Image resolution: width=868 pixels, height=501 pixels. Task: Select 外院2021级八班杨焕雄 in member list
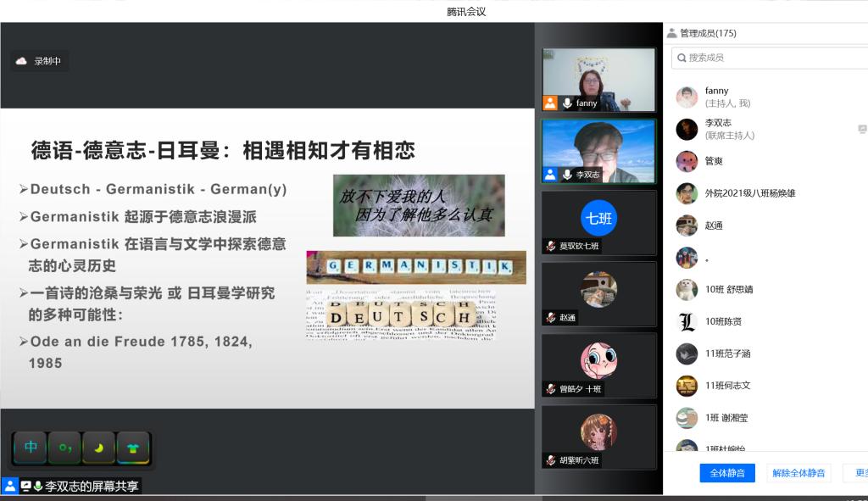coord(750,193)
